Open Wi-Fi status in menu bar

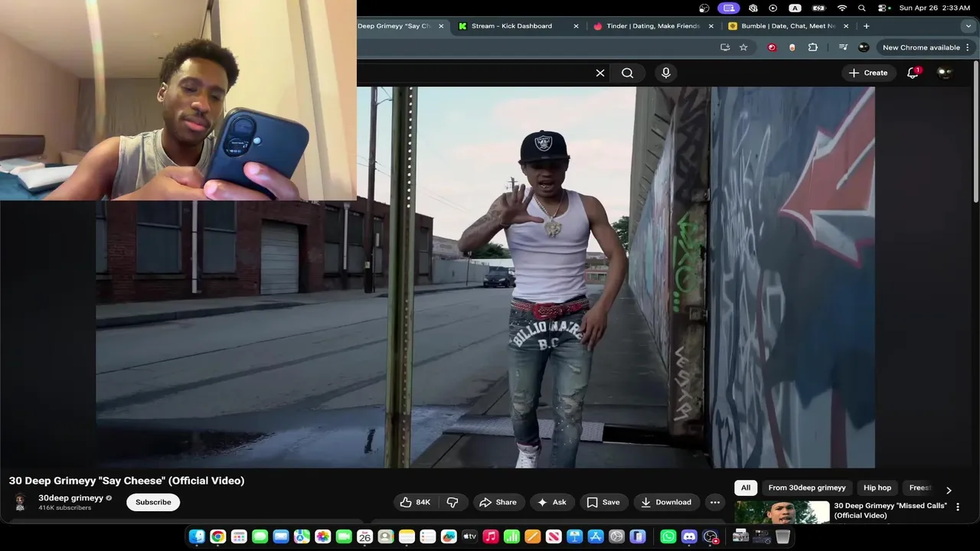842,8
